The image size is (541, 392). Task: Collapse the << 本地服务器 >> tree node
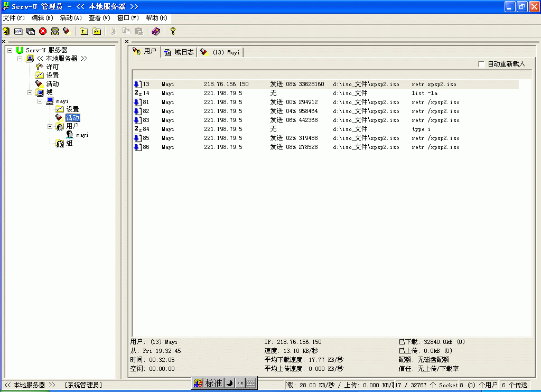20,59
